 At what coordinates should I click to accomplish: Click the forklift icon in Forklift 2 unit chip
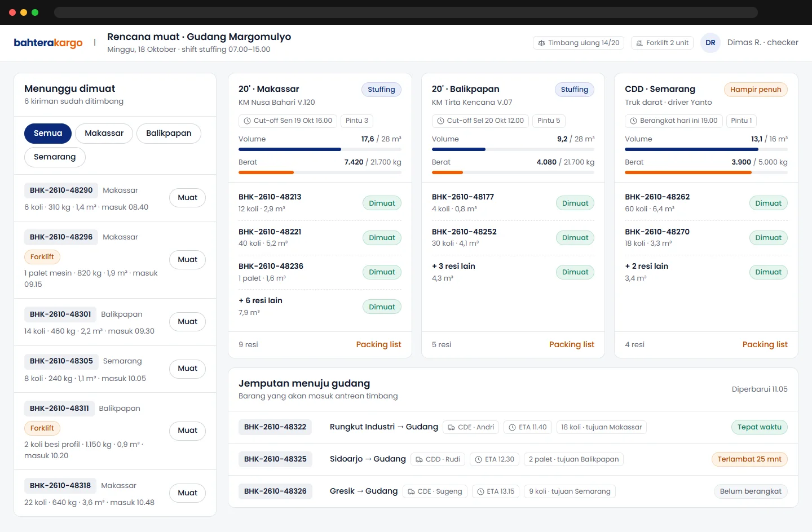pos(639,43)
